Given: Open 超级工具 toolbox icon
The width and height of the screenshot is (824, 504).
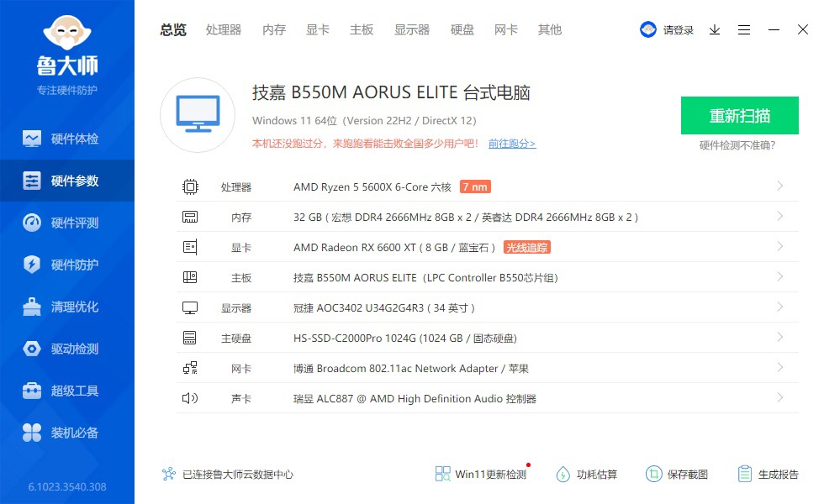Looking at the screenshot, I should 32,391.
